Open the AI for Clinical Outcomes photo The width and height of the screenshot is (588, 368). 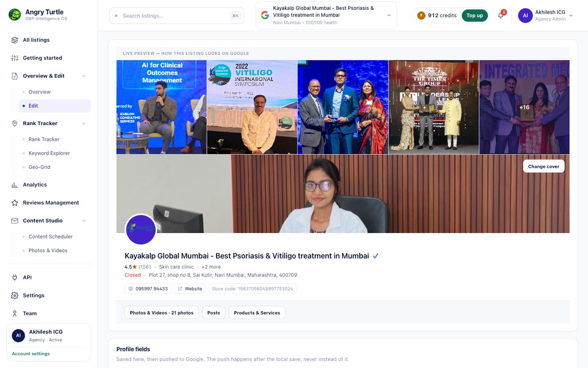161,107
